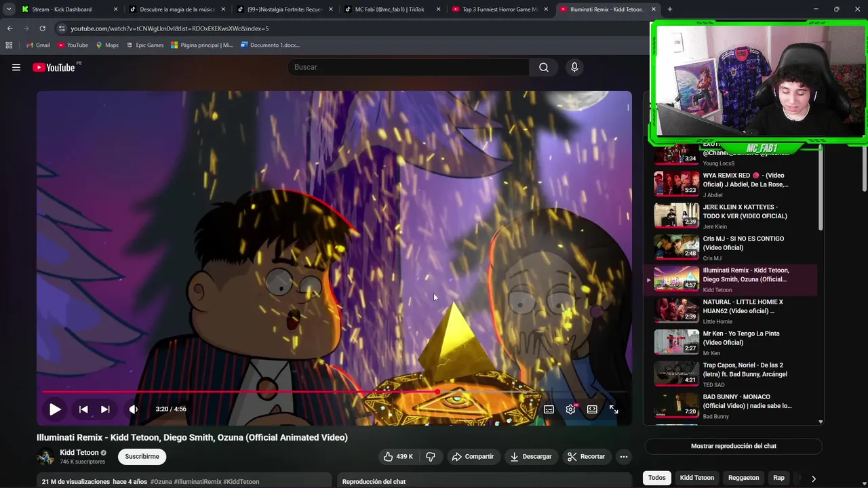Create a clip with Recortar
868x488 pixels.
point(587,457)
